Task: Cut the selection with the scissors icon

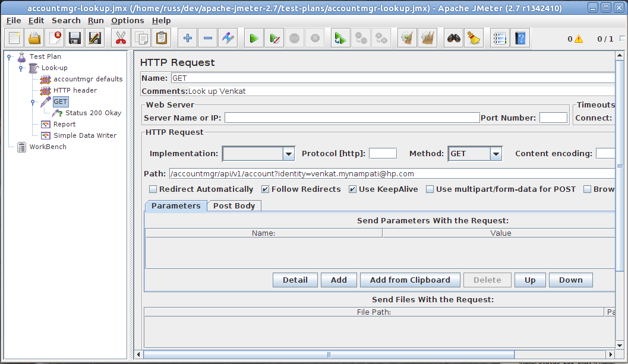Action: click(121, 39)
